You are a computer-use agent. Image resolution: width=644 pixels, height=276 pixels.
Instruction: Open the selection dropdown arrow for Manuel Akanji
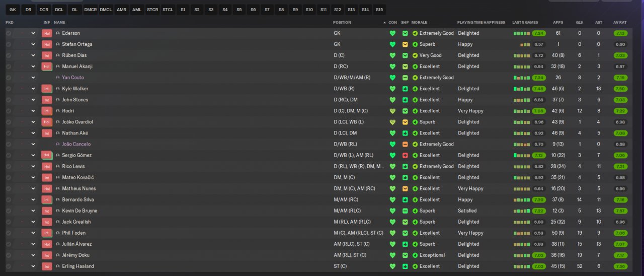pos(33,66)
